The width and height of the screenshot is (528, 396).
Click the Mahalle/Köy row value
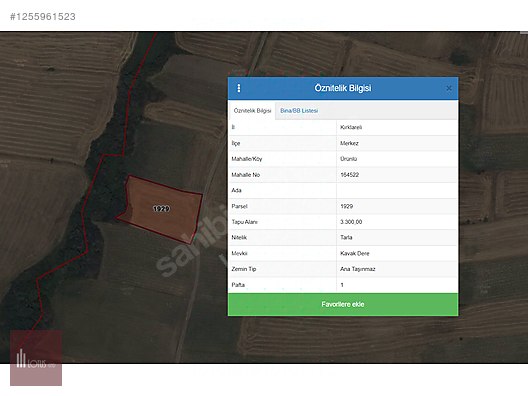[x=349, y=159]
